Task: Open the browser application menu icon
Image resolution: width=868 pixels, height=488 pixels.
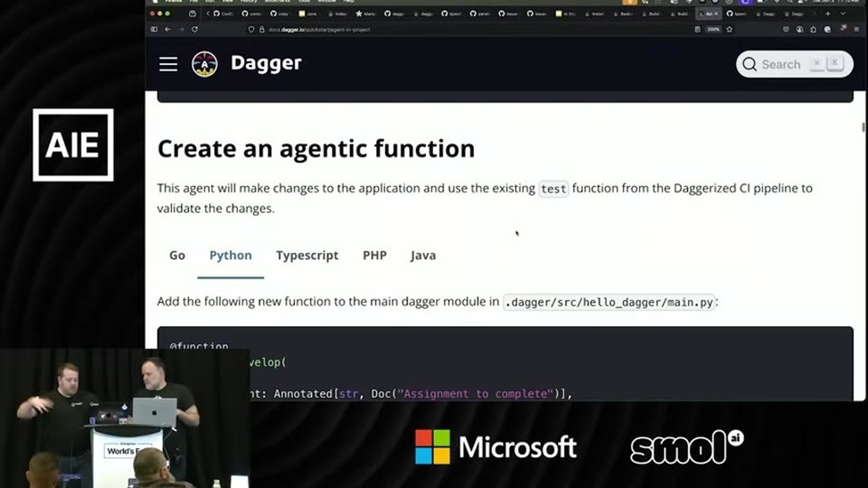Action: (856, 30)
